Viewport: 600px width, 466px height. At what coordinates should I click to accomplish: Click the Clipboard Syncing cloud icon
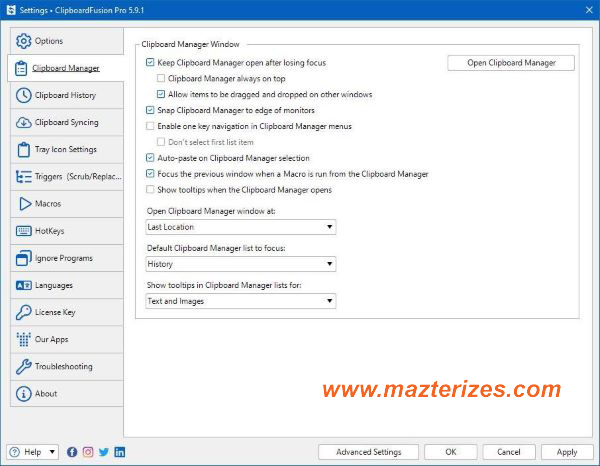pos(23,122)
